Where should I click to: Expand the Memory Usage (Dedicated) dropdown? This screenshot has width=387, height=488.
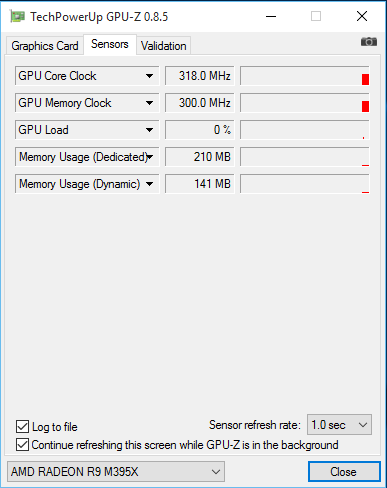pos(150,157)
